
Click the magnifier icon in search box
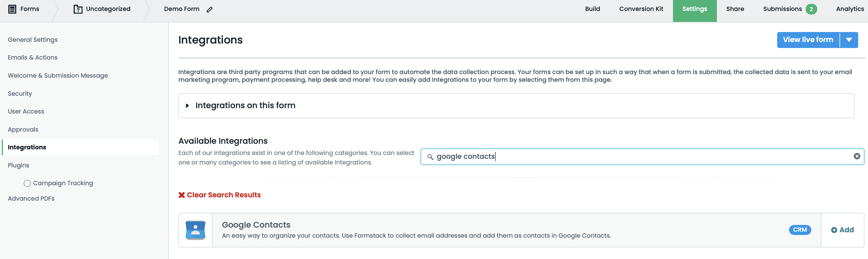point(430,157)
